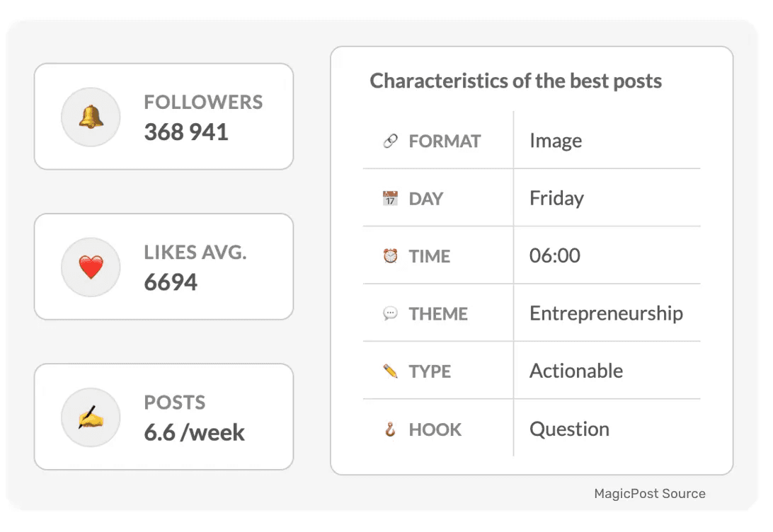This screenshot has height=532, width=773.
Task: Click the link icon next to FORMAT
Action: point(391,141)
